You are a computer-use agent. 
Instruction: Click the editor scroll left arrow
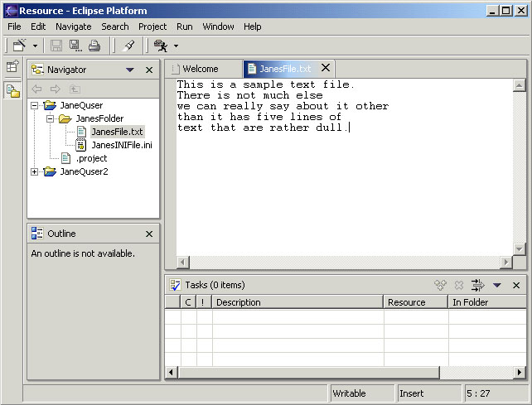[183, 263]
